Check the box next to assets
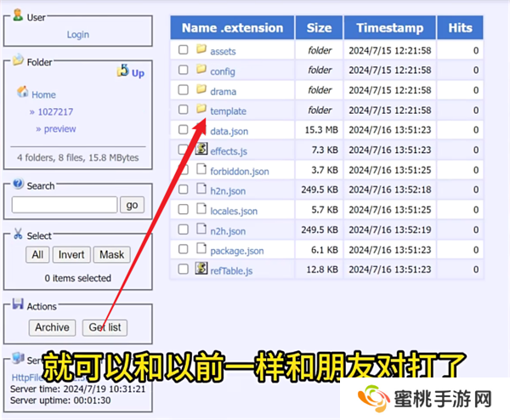Screen dimensions: 510x420 [x=183, y=50]
